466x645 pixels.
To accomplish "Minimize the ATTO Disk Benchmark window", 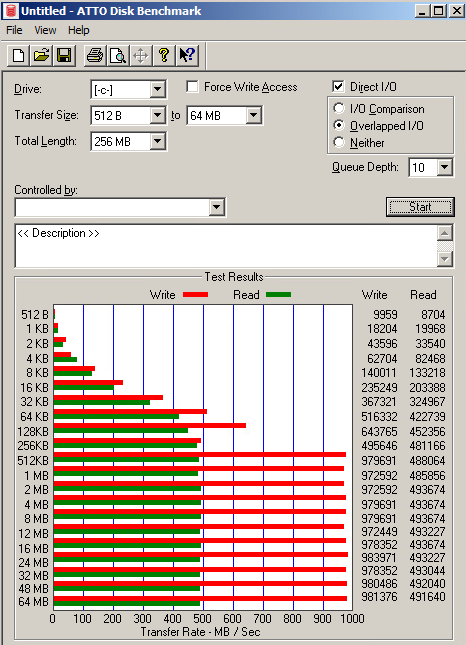I will coord(422,11).
